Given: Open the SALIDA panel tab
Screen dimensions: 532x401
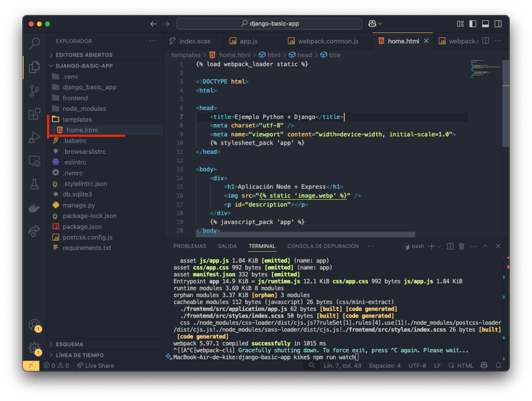Looking at the screenshot, I should pos(227,246).
